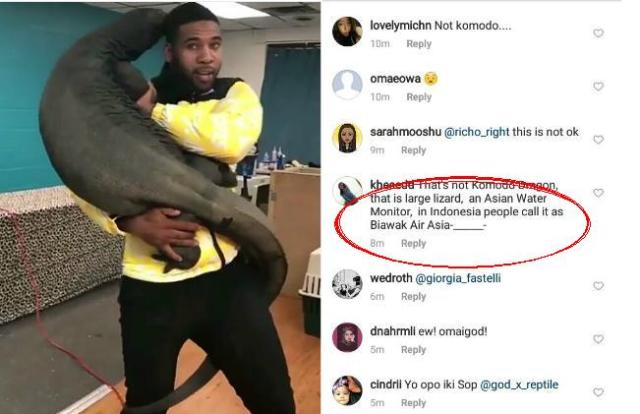Tap the man holding lizard video
The image size is (640, 414).
(x=160, y=208)
